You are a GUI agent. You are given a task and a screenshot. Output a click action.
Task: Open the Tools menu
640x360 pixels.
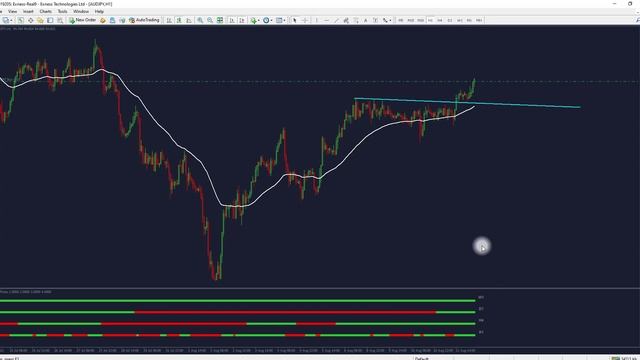pos(62,11)
